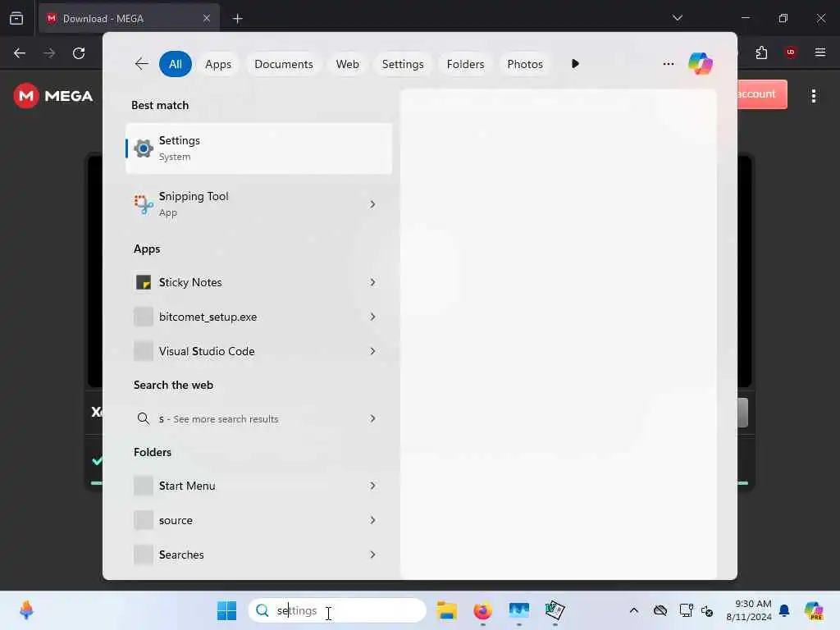Click the web search magnifier icon
The image size is (840, 630).
click(x=143, y=418)
